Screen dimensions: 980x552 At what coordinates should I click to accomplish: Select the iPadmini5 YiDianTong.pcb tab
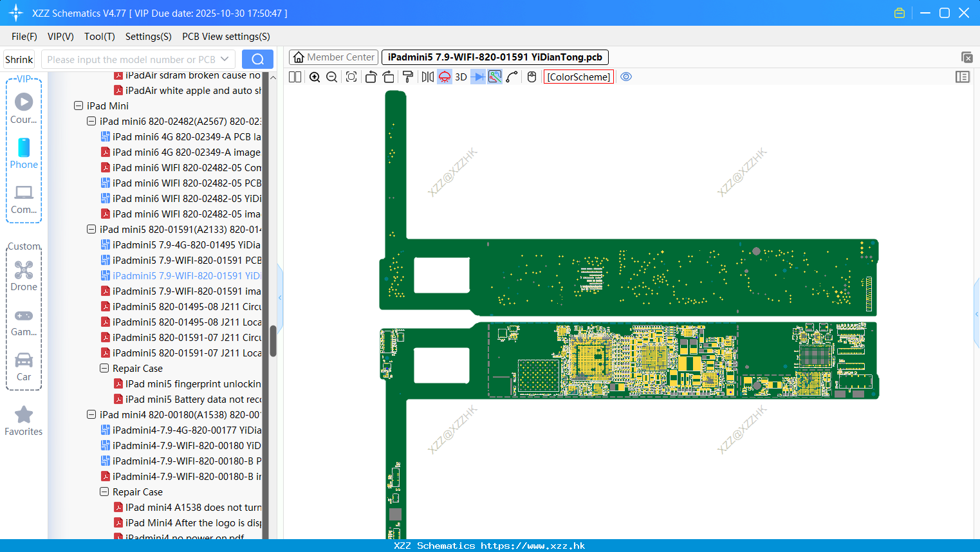point(495,57)
